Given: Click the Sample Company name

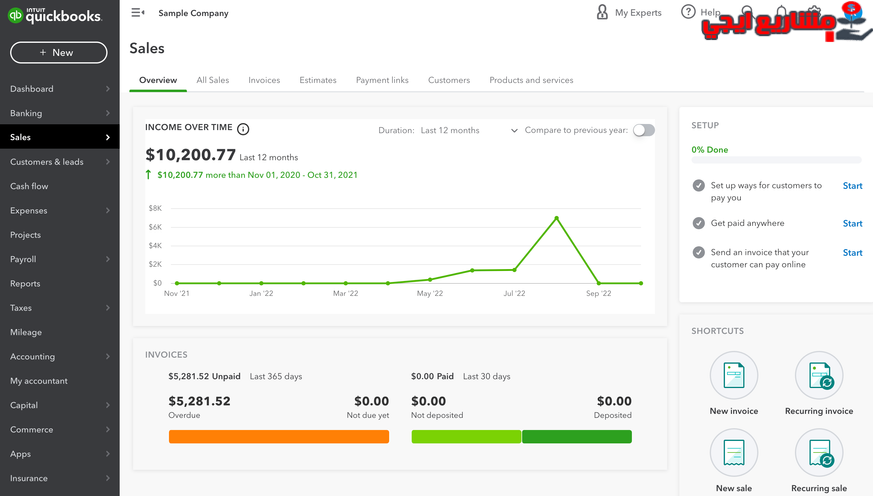Looking at the screenshot, I should tap(193, 13).
